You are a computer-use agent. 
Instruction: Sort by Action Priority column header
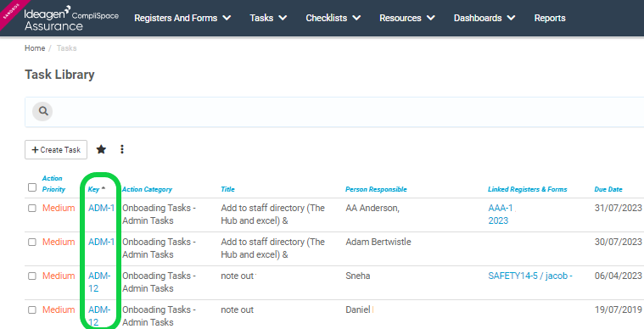(53, 184)
